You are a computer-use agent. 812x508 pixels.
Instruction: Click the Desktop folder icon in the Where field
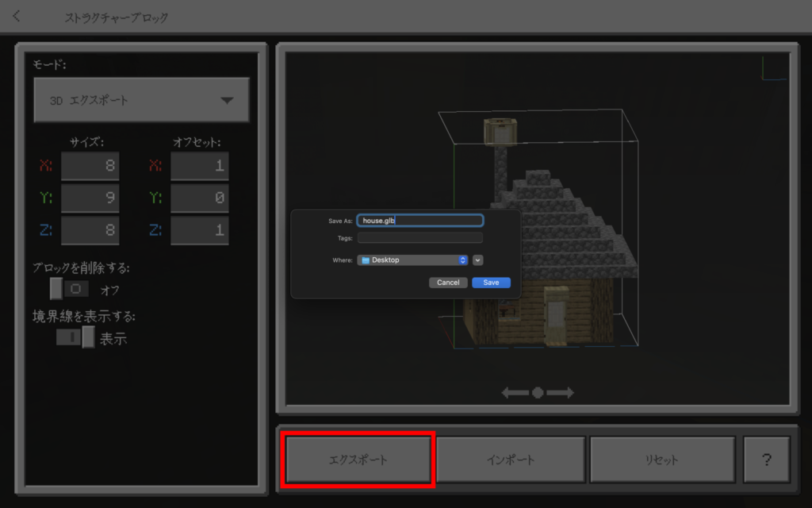tap(366, 260)
